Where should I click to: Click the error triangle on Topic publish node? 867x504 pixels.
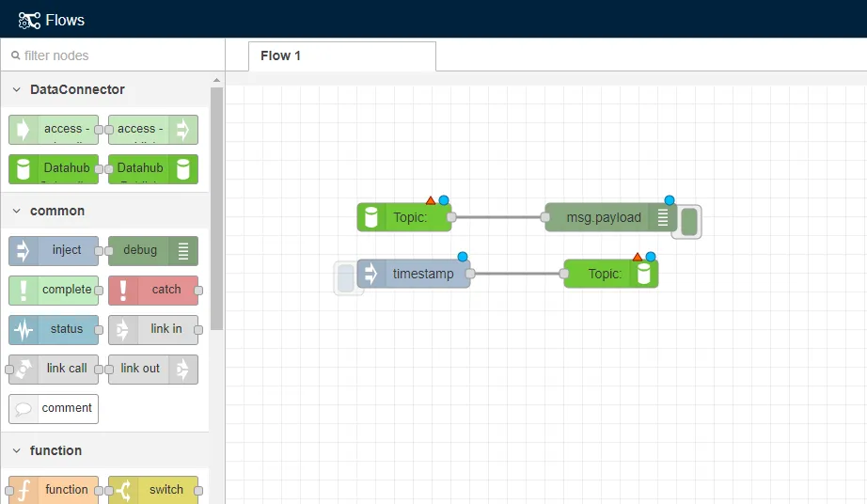point(638,257)
